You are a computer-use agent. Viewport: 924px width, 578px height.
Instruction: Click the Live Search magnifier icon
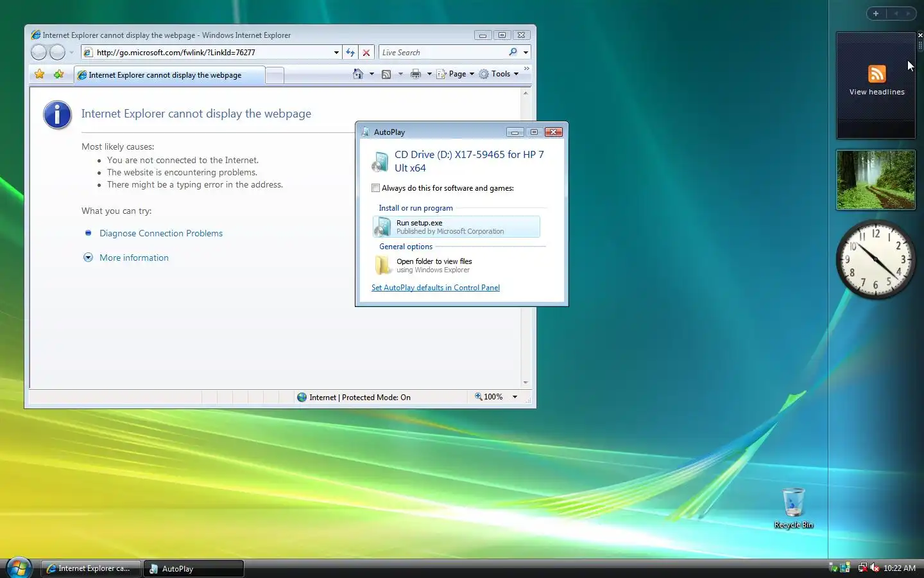pos(513,52)
